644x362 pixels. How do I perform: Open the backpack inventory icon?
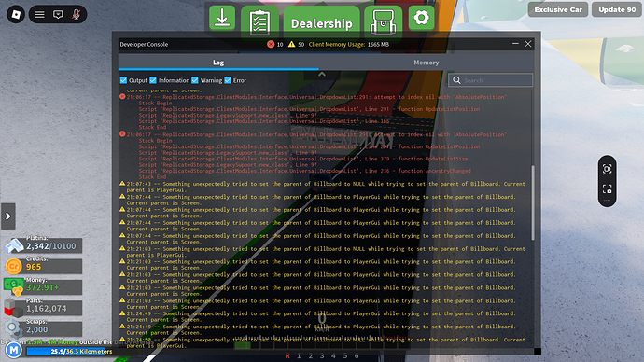(383, 21)
